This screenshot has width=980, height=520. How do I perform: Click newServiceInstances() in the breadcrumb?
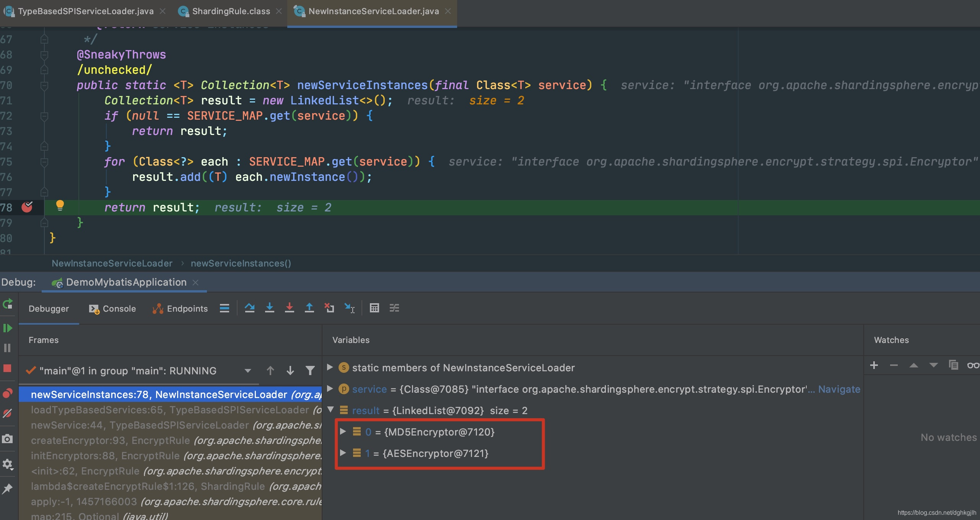[241, 263]
